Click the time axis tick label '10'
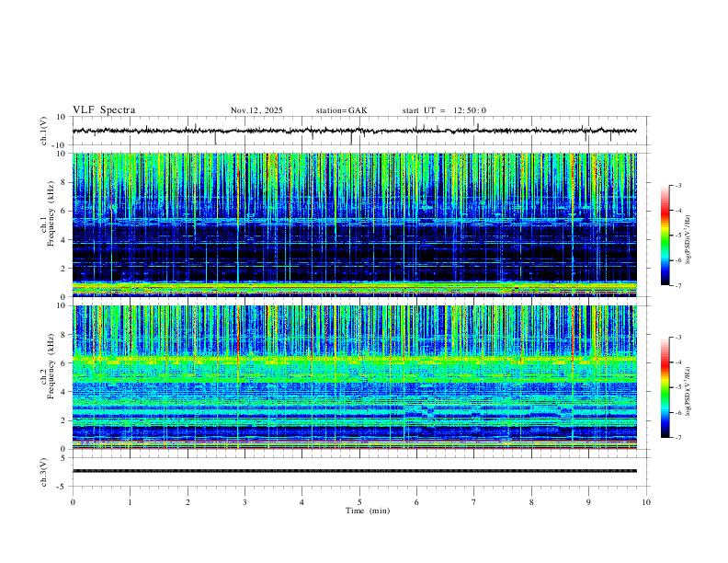 pyautogui.click(x=646, y=502)
